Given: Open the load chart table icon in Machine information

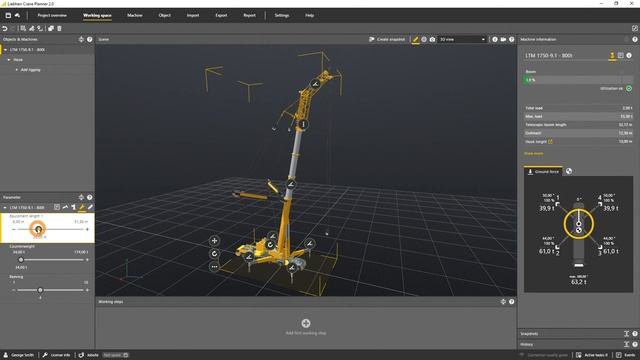Looking at the screenshot, I should [621, 55].
